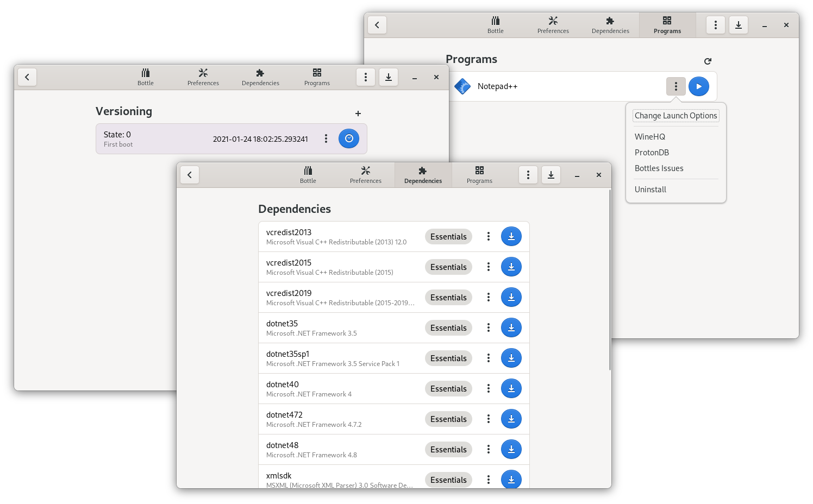The height and width of the screenshot is (504, 813).
Task: Click the Dependencies list vertical scrollbar
Action: (609, 282)
